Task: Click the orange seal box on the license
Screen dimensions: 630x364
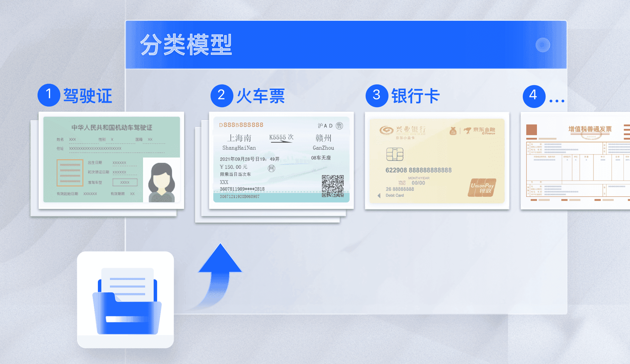Action: [70, 173]
